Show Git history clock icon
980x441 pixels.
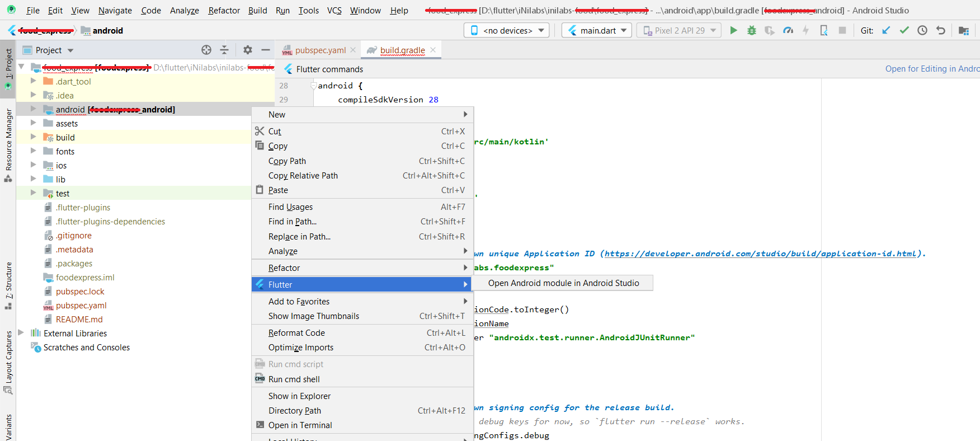[922, 30]
